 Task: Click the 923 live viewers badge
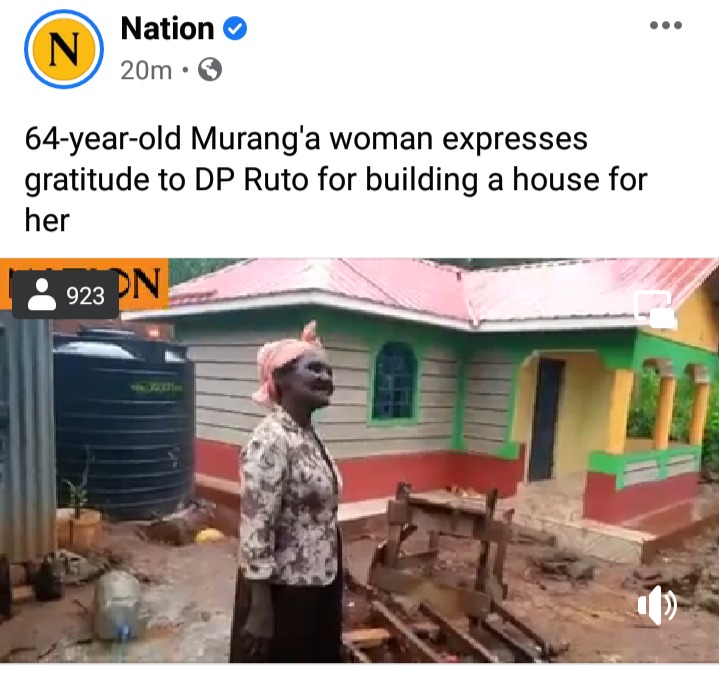coord(65,295)
